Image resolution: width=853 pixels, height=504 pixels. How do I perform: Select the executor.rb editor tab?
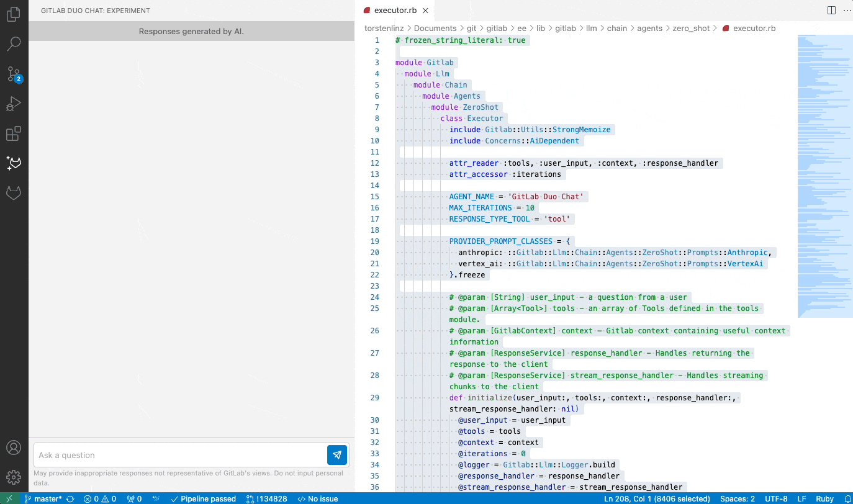tap(393, 10)
